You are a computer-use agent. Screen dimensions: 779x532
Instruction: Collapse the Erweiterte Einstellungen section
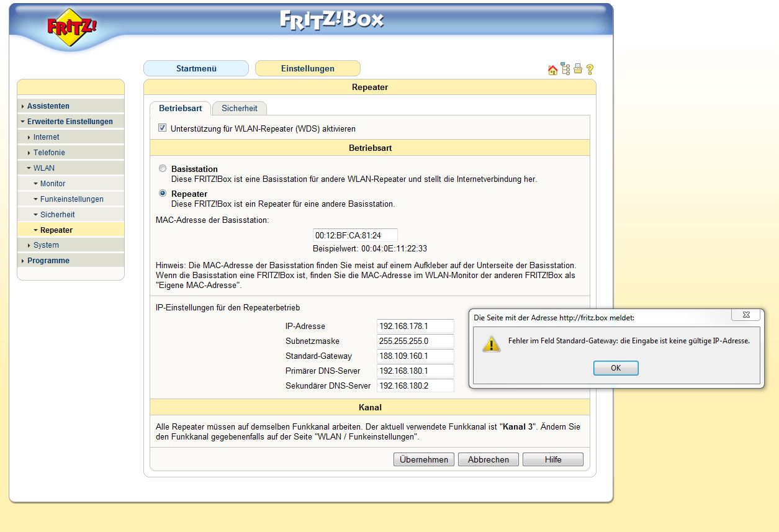point(70,122)
